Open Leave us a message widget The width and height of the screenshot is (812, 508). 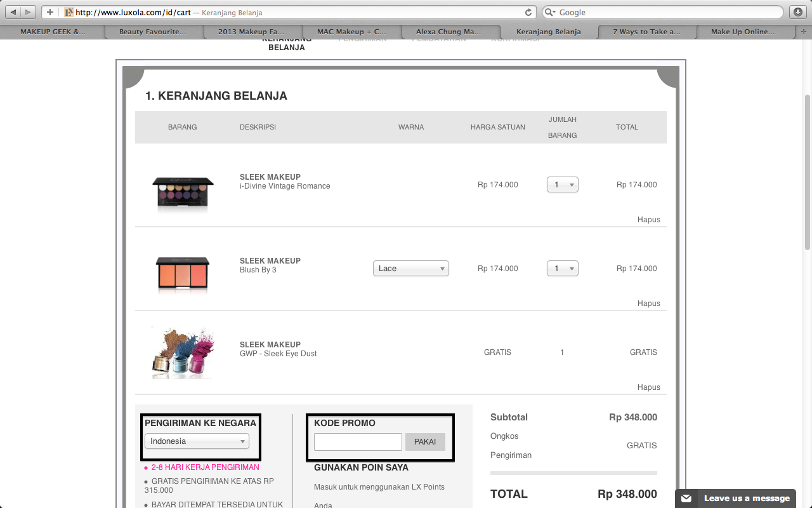point(736,498)
